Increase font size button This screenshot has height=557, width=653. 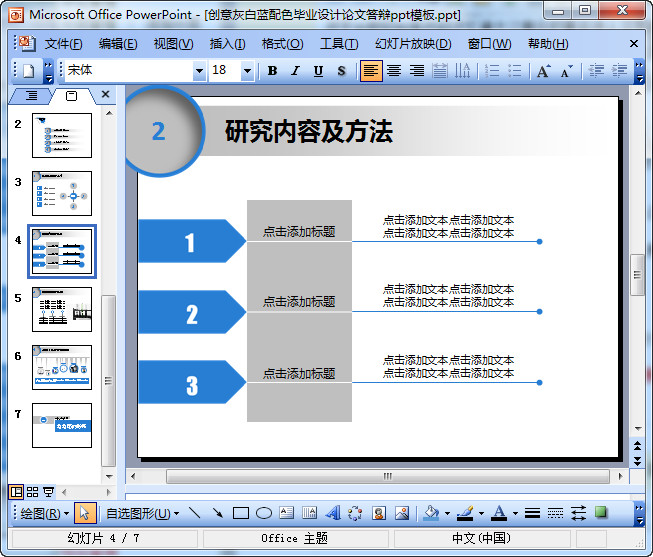(x=543, y=71)
